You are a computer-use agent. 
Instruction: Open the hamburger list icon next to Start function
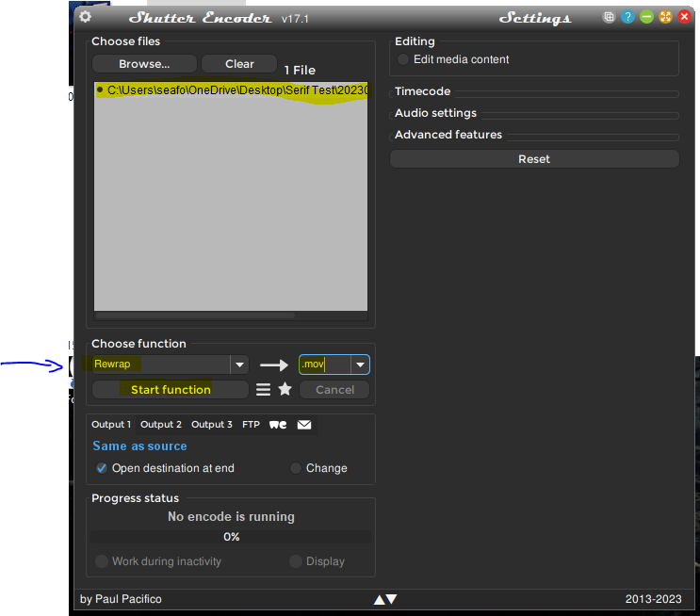click(x=263, y=390)
